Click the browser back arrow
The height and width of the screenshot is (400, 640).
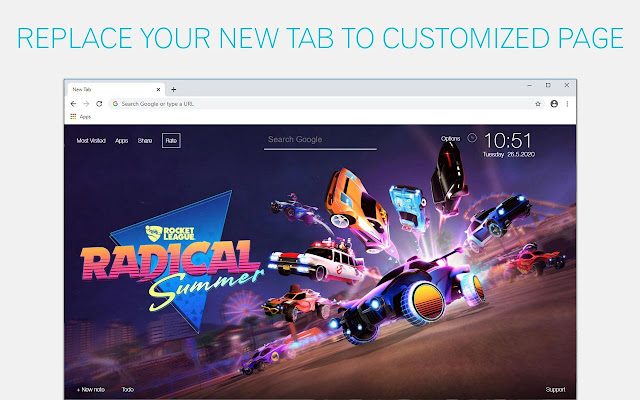[73, 104]
